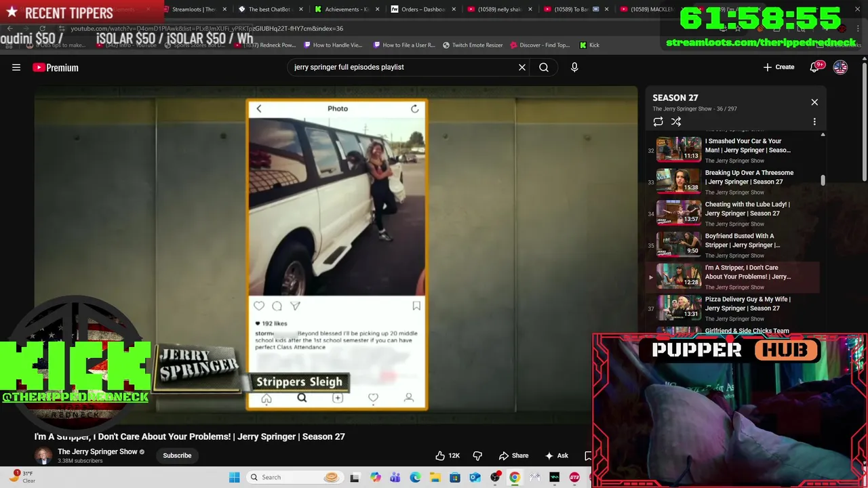Image resolution: width=868 pixels, height=488 pixels.
Task: Start voice search with microphone
Action: tap(574, 67)
